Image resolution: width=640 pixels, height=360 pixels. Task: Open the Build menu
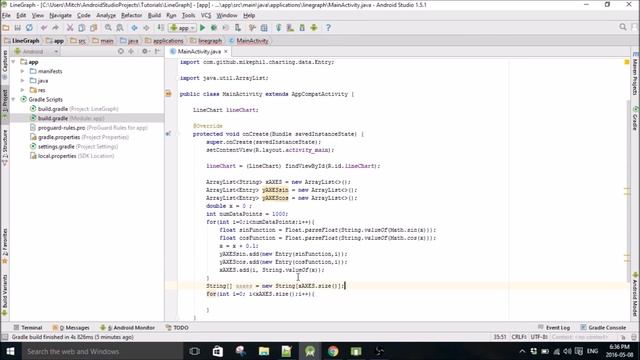click(x=154, y=16)
